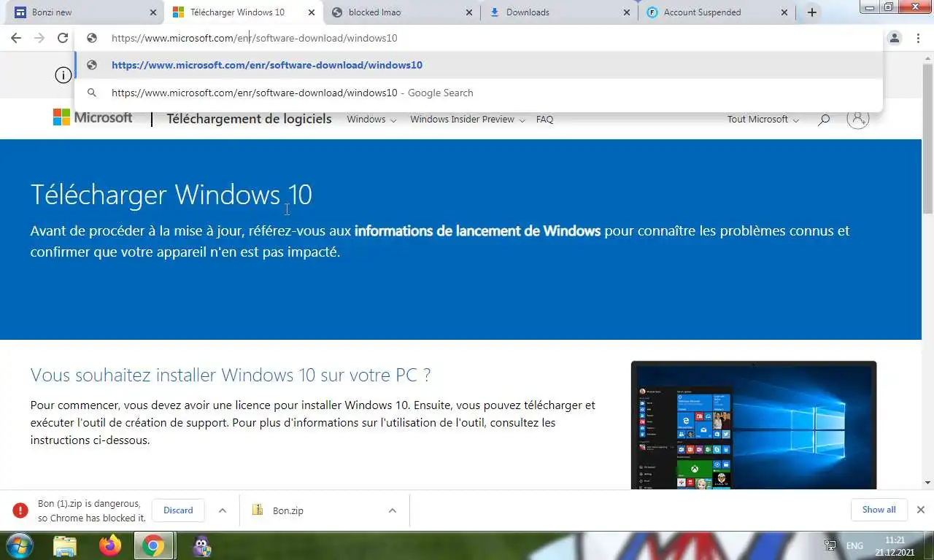The image size is (934, 560).
Task: Expand the Windows Insider Preview menu
Action: (x=467, y=120)
